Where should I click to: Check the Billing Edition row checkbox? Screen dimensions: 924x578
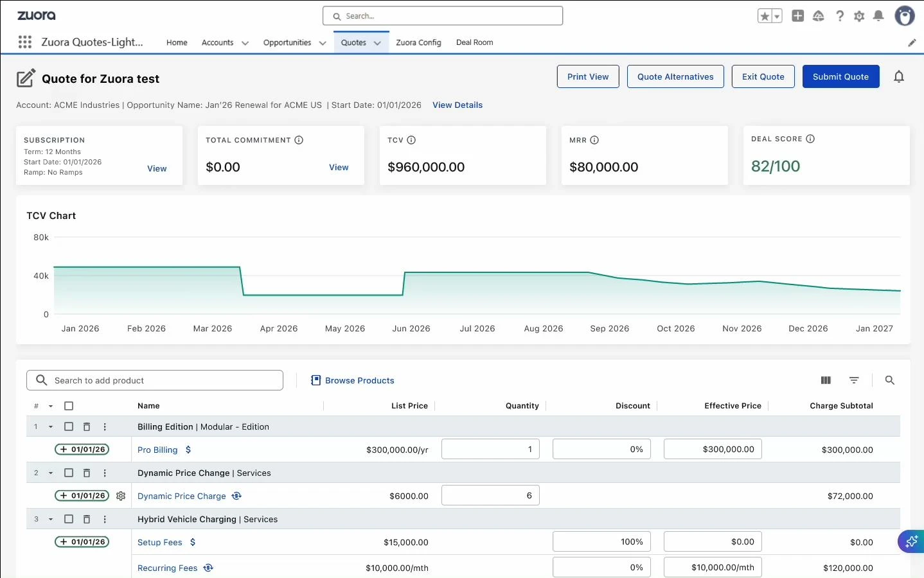point(69,426)
